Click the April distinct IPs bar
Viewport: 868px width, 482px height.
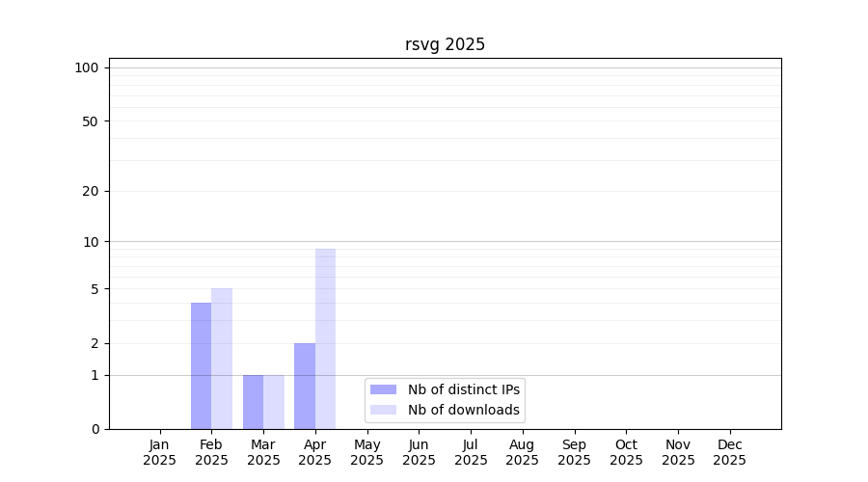pos(305,386)
